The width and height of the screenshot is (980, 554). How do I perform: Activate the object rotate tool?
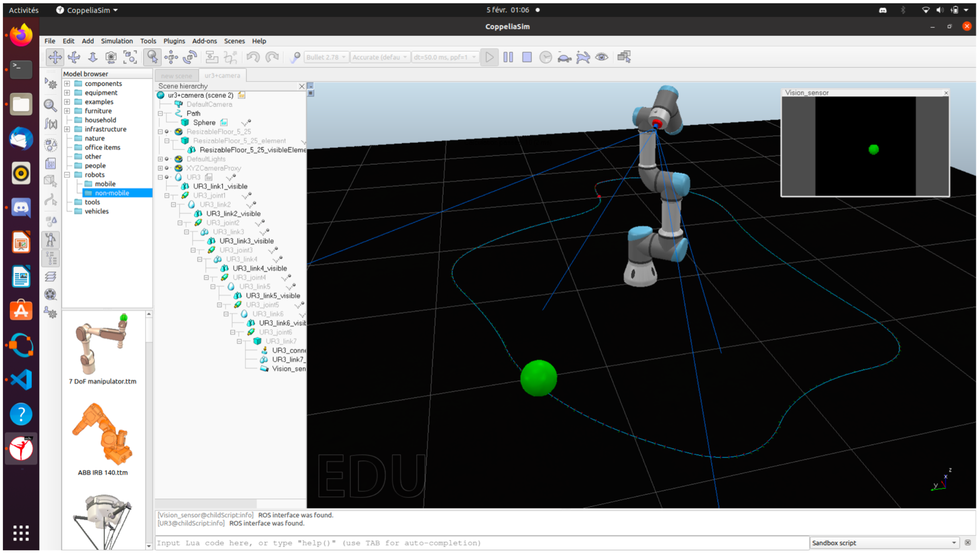coord(190,57)
